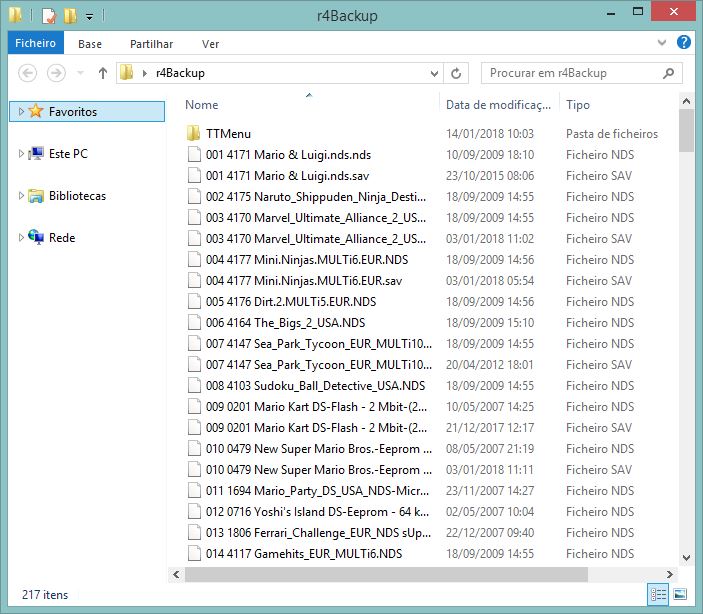Click icon of 001 4171 Mario & Luigi.nds.sav

[194, 176]
